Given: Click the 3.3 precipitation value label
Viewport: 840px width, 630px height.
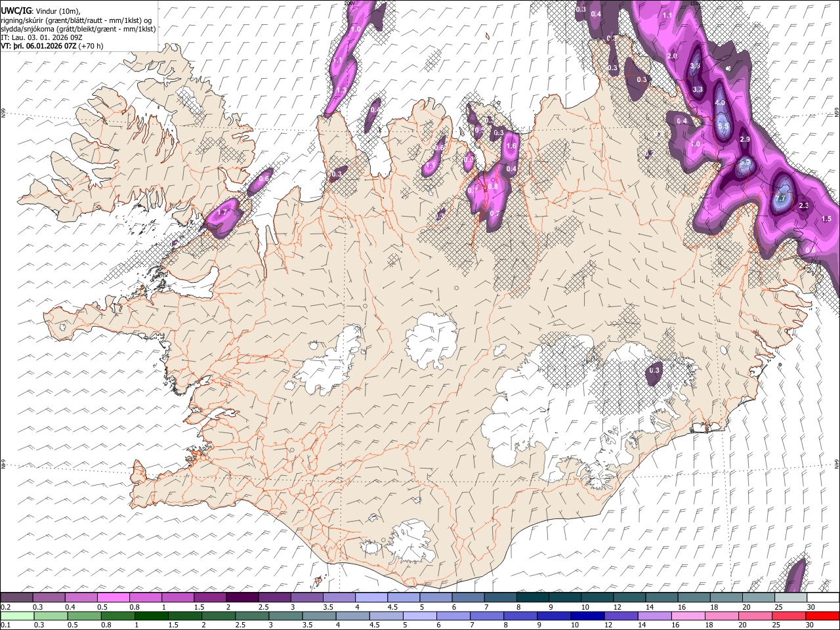Looking at the screenshot, I should [x=698, y=90].
